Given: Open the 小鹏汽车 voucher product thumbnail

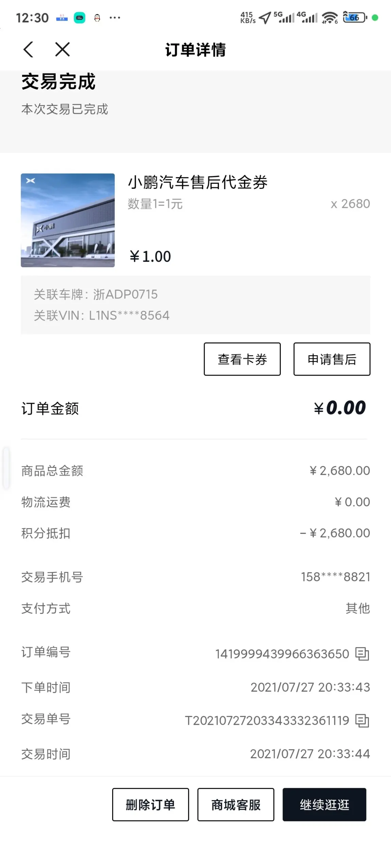Looking at the screenshot, I should 68,220.
